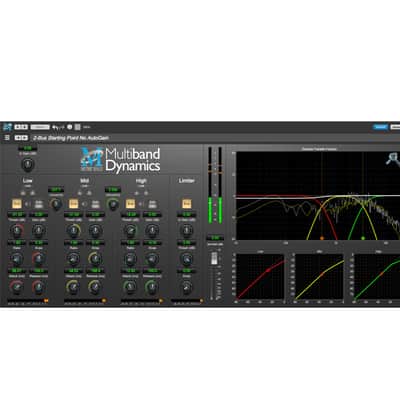Image resolution: width=400 pixels, height=400 pixels.
Task: Click the Limiter Thresh knob
Action: pos(187,259)
